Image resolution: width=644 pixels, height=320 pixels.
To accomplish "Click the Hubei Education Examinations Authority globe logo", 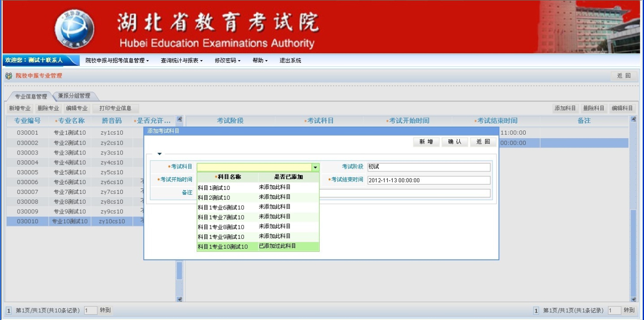I will [74, 29].
